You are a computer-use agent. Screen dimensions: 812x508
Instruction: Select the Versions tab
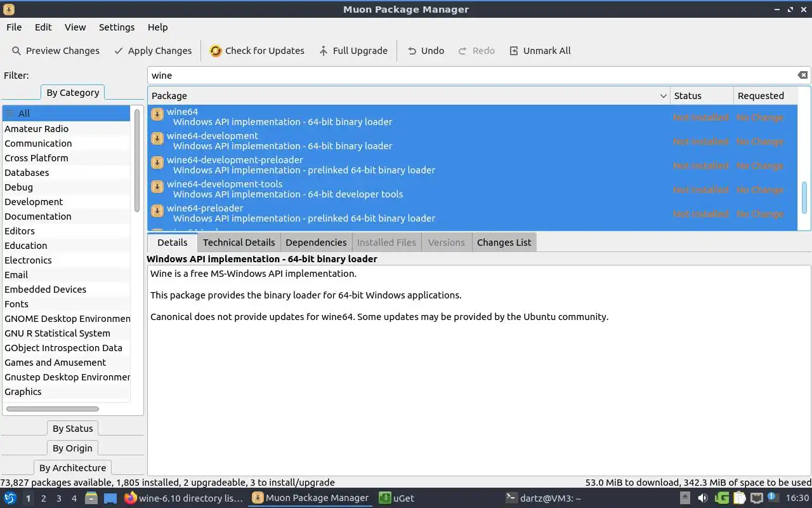447,243
